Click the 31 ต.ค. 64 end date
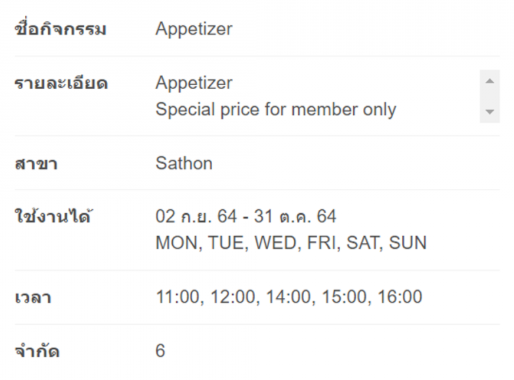This screenshot has height=380, width=514. (295, 216)
